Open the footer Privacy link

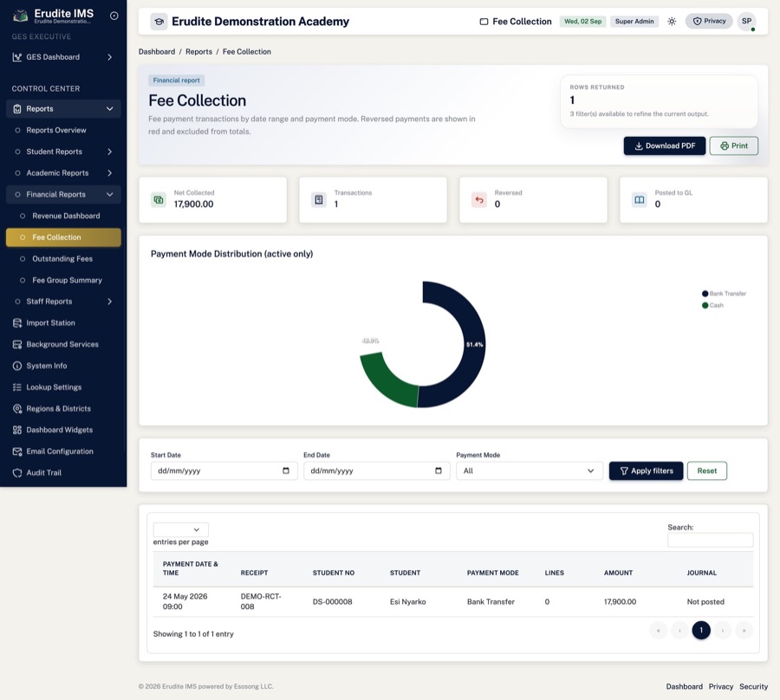coord(721,687)
